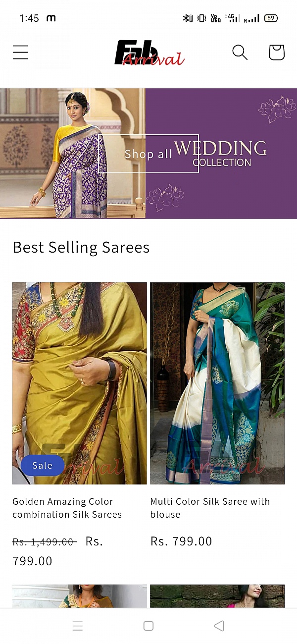Open the partially visible bottom-left product thumbnail
297x644 pixels.
click(x=80, y=596)
